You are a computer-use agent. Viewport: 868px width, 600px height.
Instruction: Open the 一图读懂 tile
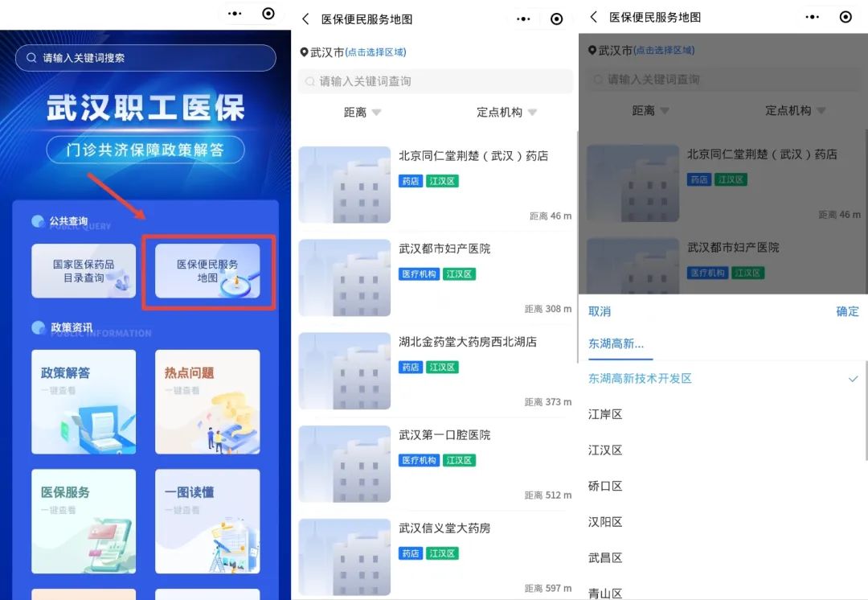[207, 521]
